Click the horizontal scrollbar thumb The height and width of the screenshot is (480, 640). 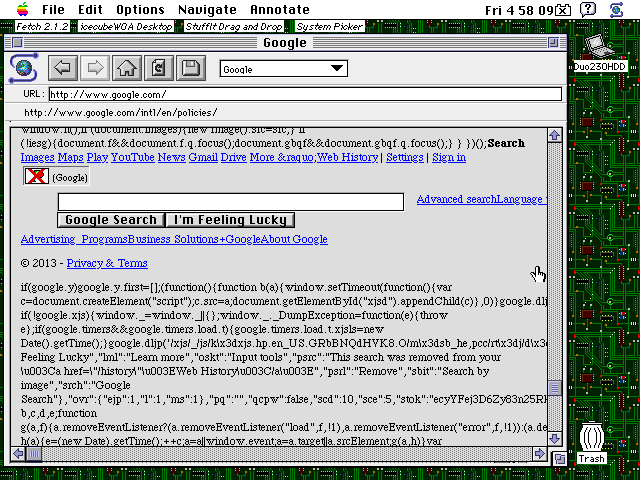point(34,453)
